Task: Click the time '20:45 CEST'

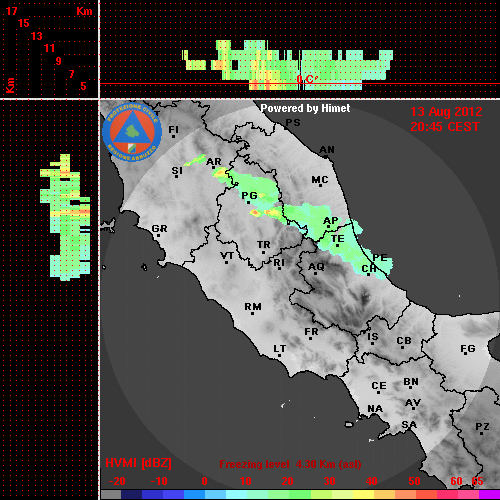Action: point(445,127)
